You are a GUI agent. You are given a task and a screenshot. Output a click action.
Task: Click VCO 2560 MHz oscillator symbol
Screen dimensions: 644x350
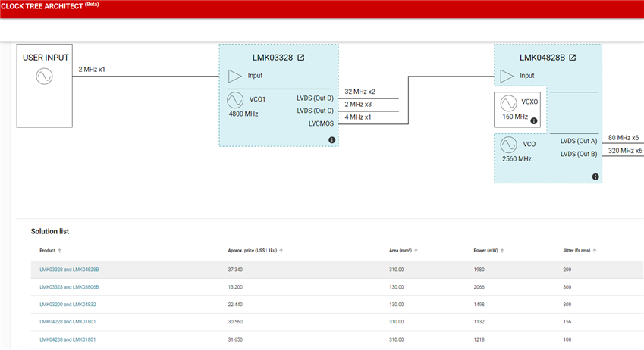(x=508, y=145)
